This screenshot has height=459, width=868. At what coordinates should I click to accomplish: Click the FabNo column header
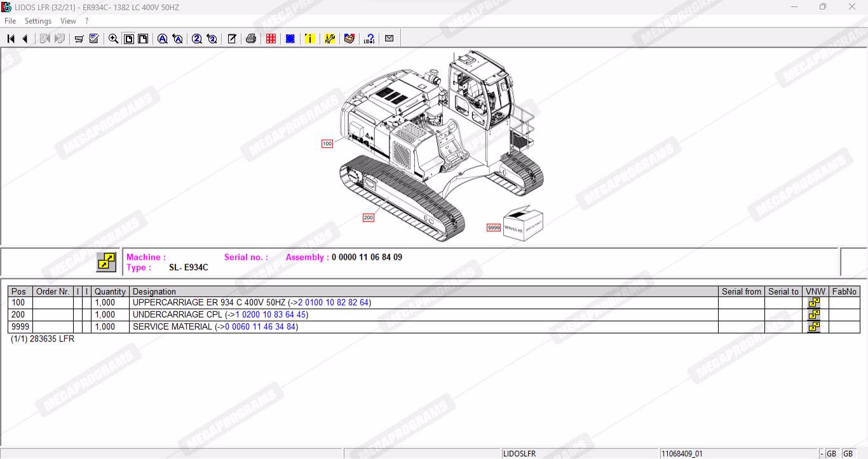click(x=844, y=291)
